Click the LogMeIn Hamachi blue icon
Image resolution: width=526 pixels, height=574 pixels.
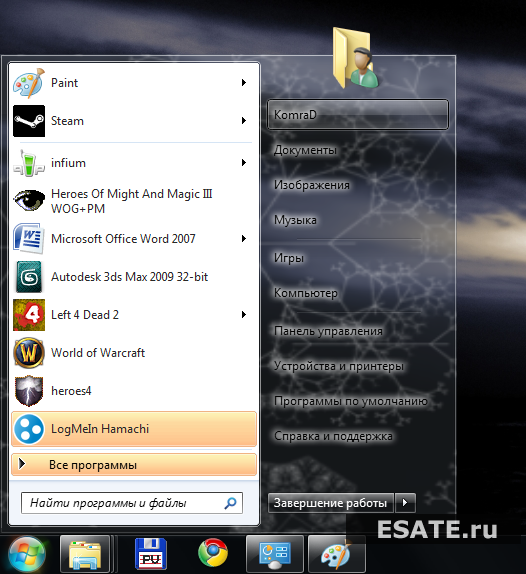pos(29,429)
